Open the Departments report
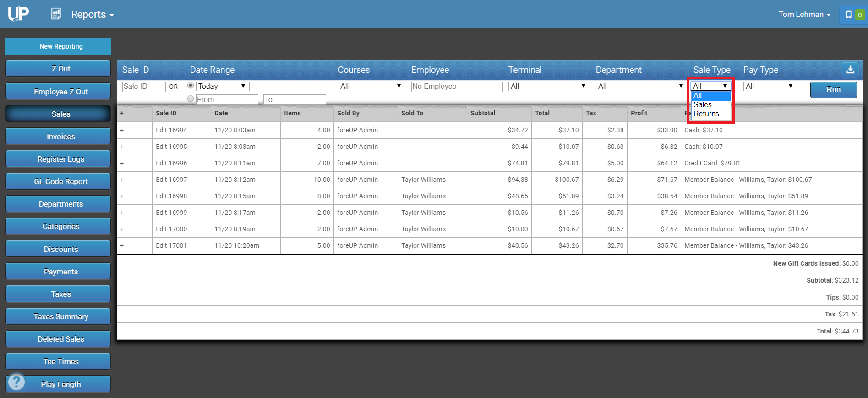868x398 pixels. pos(58,204)
